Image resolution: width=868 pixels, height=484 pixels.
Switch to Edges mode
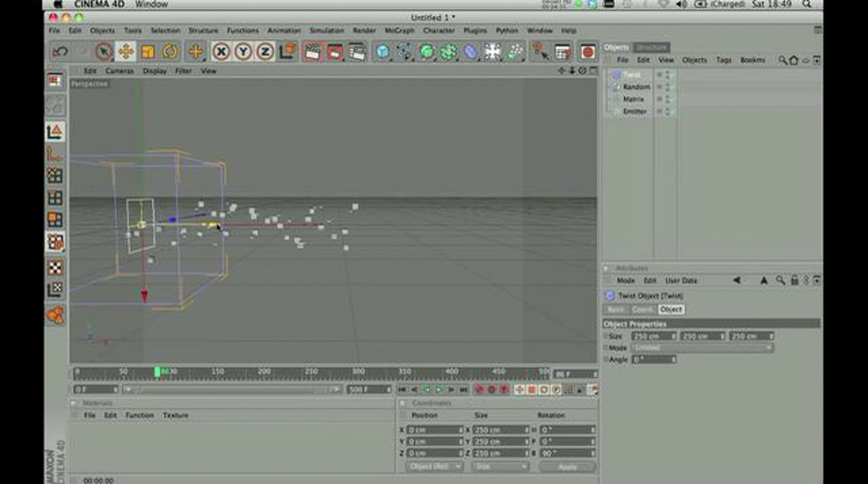(55, 198)
